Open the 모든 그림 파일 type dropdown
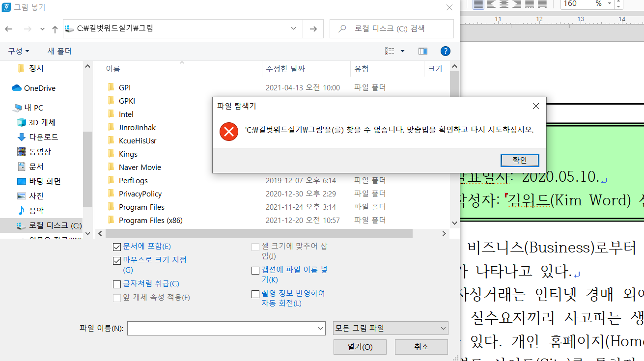This screenshot has height=361, width=644. point(390,328)
